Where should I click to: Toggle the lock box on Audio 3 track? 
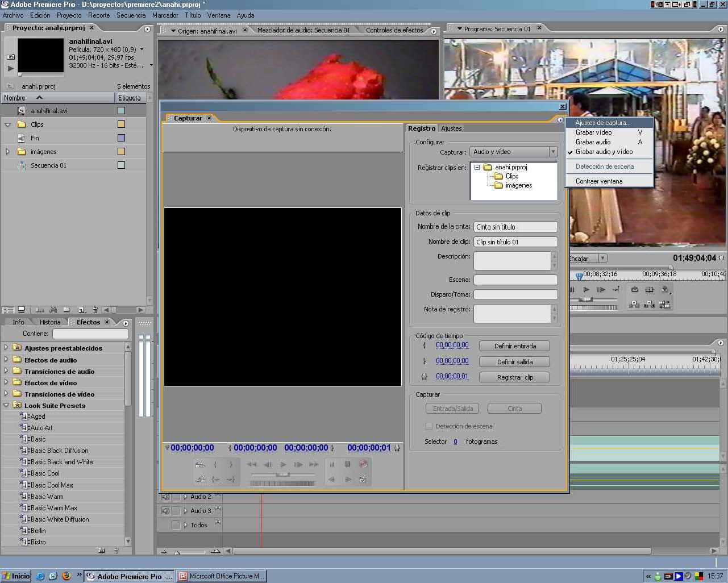pyautogui.click(x=176, y=511)
